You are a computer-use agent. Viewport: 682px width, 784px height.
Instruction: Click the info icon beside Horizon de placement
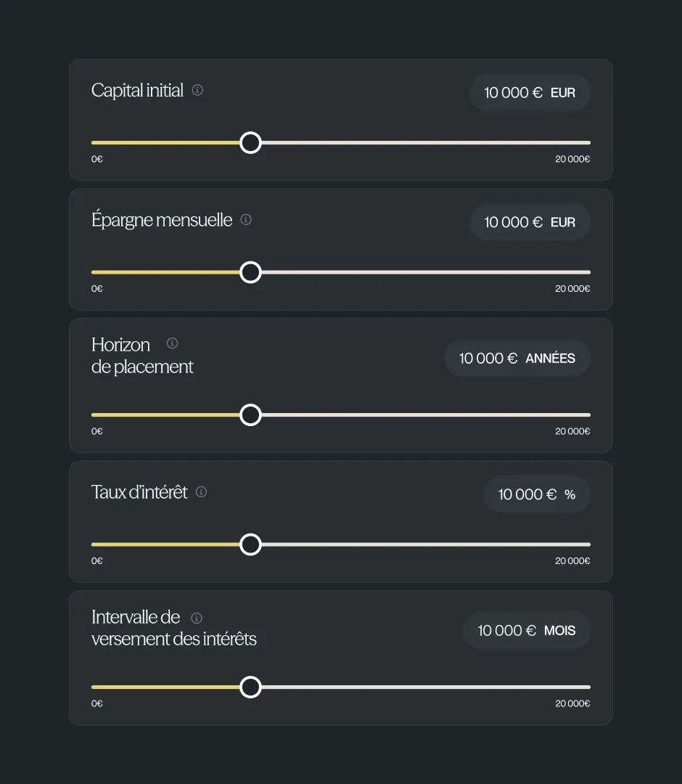point(173,343)
